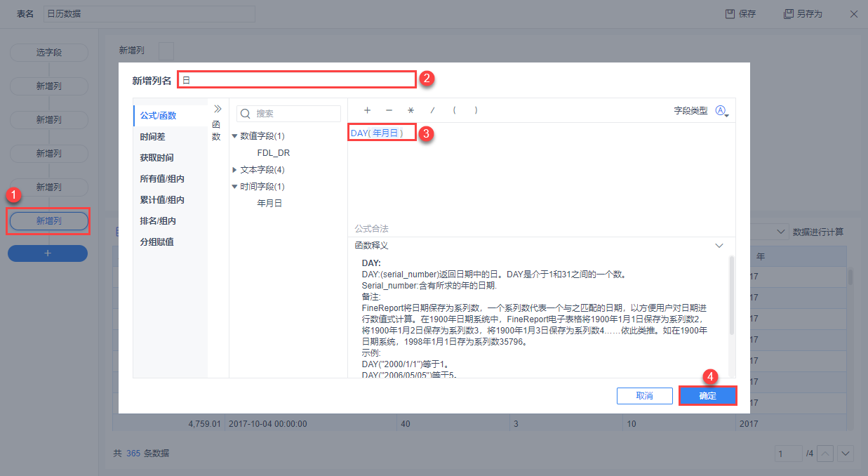Click the field search box

(288, 113)
